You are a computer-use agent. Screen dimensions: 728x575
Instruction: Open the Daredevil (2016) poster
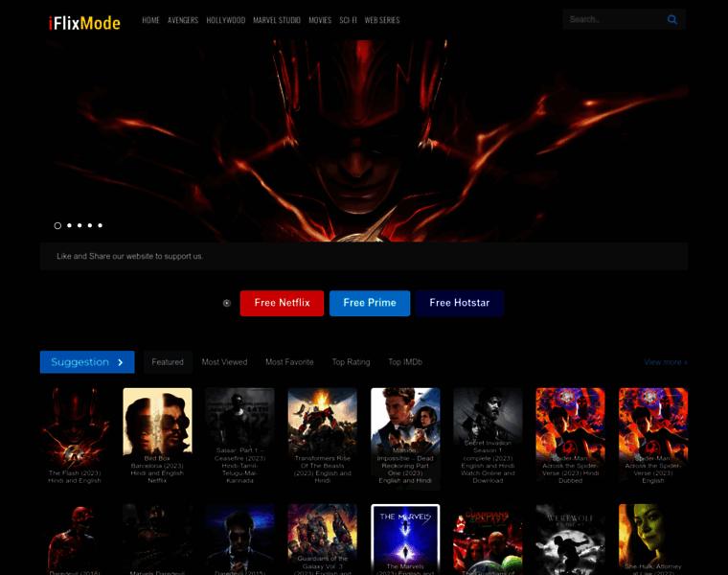click(75, 540)
